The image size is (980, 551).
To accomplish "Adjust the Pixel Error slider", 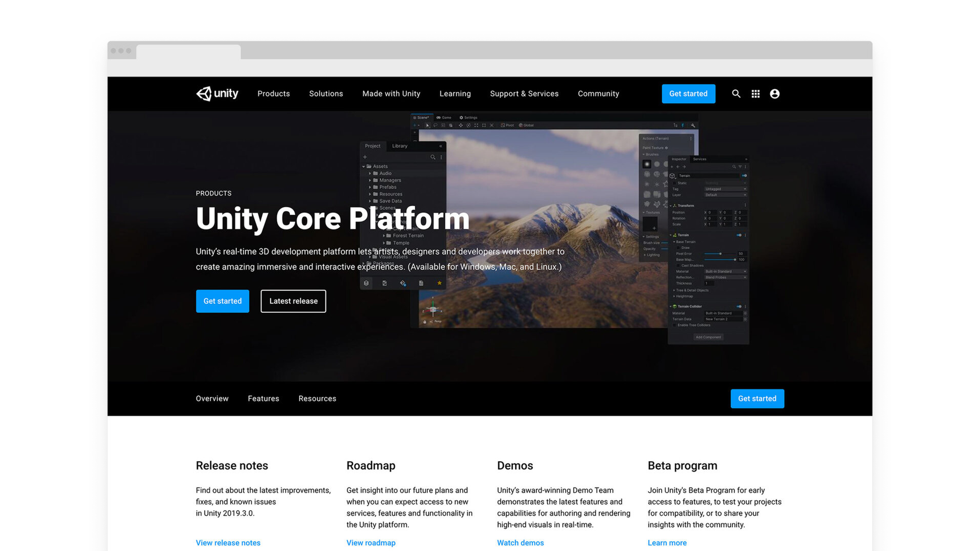I will tap(720, 254).
